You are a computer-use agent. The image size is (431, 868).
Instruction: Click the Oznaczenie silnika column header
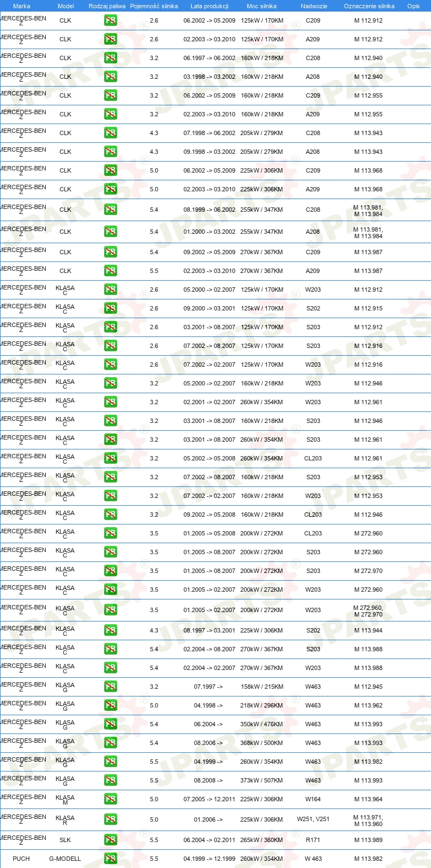[x=369, y=6]
